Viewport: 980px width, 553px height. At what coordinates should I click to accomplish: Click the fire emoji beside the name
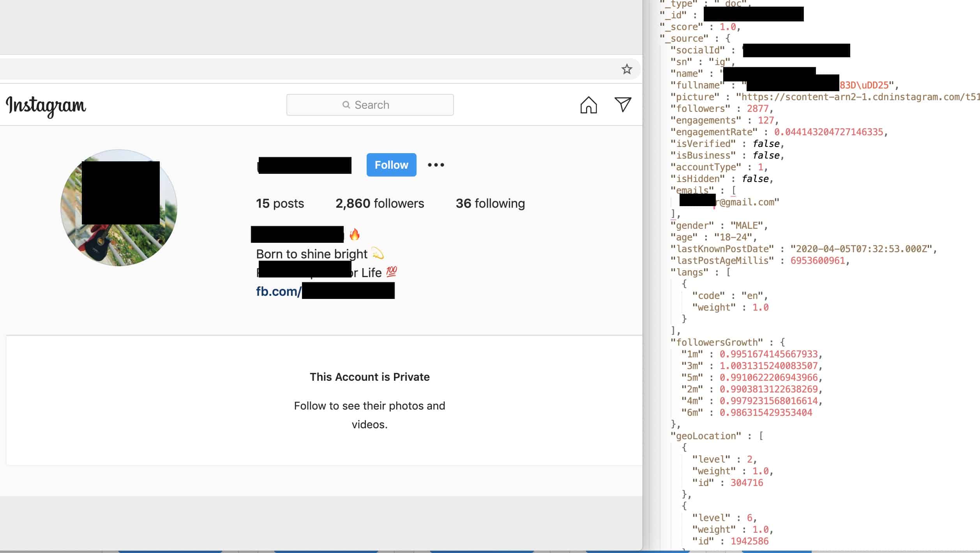[355, 235]
